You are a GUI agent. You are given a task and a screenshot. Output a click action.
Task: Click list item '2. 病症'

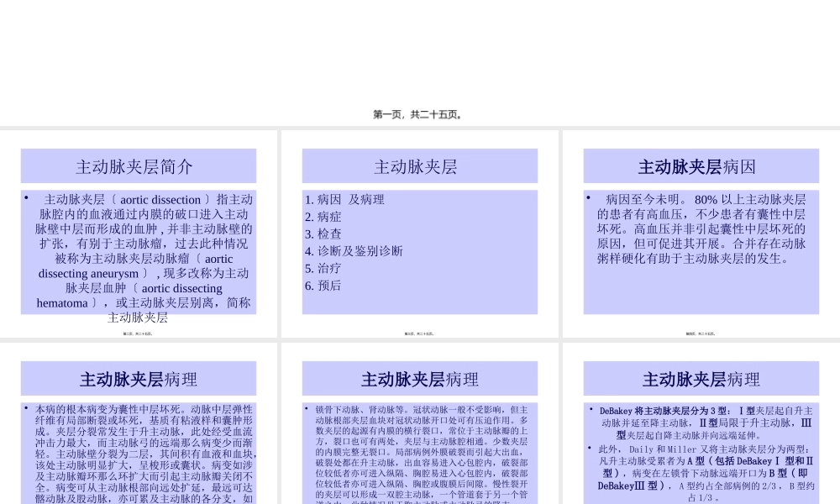coord(323,217)
